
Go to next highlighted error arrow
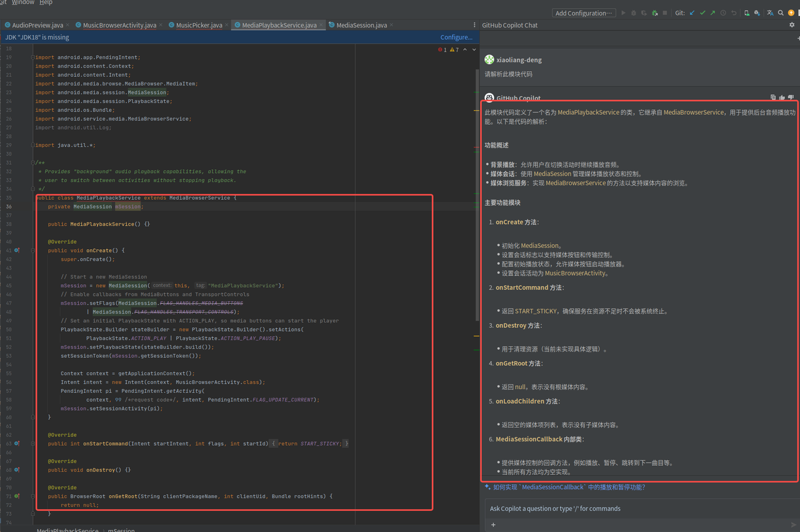[474, 50]
